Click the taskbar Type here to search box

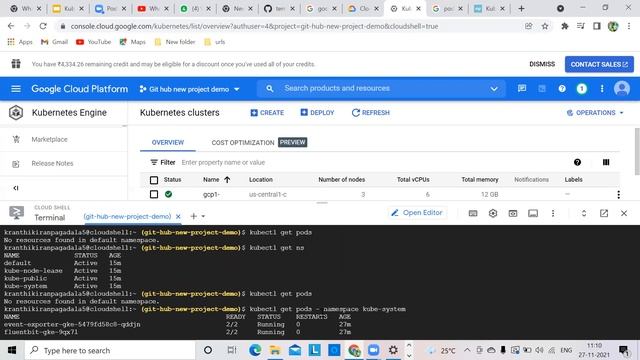click(x=110, y=350)
